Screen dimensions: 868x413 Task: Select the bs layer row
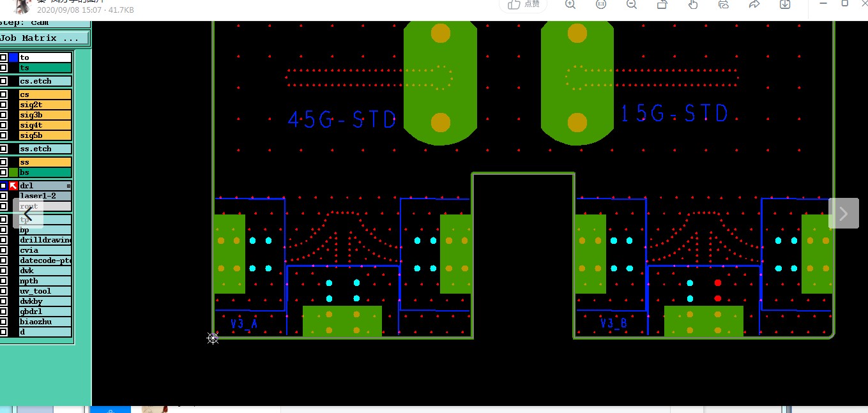coord(45,172)
